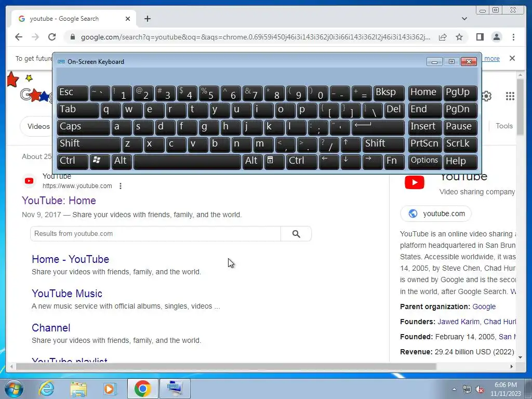This screenshot has height=399, width=532.
Task: View site information lock icon
Action: [72, 37]
